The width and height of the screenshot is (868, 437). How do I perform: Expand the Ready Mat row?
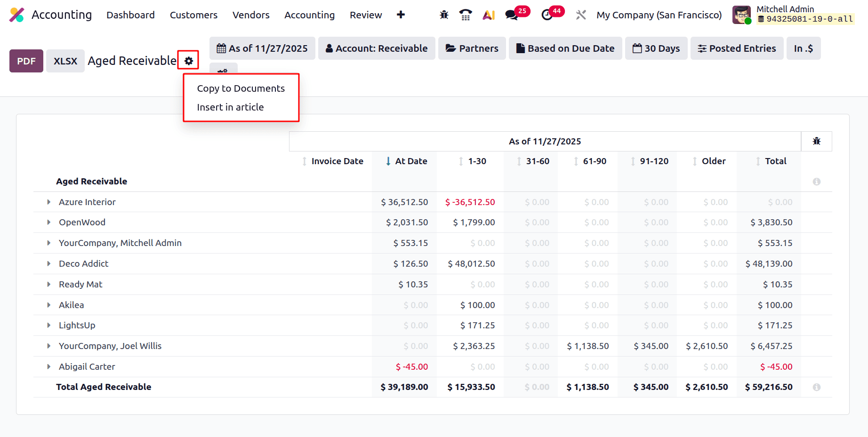(48, 285)
